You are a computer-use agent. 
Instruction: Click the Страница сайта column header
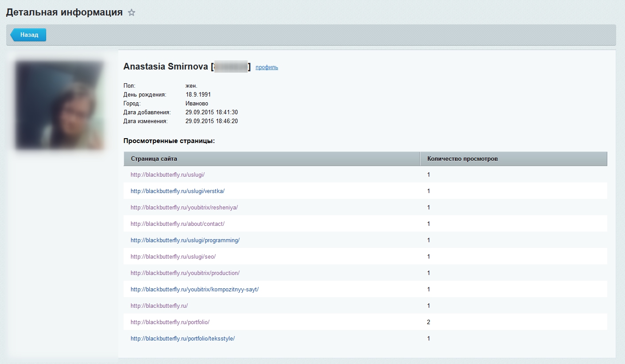tap(154, 159)
